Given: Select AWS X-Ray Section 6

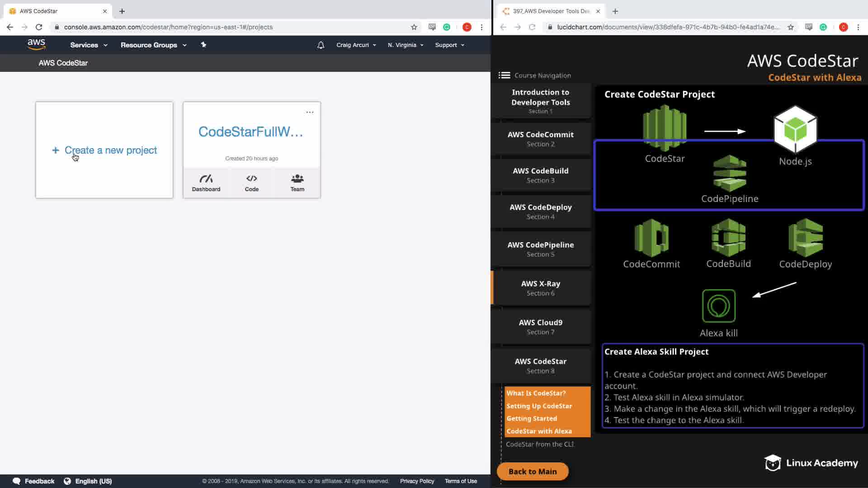Looking at the screenshot, I should click(540, 288).
